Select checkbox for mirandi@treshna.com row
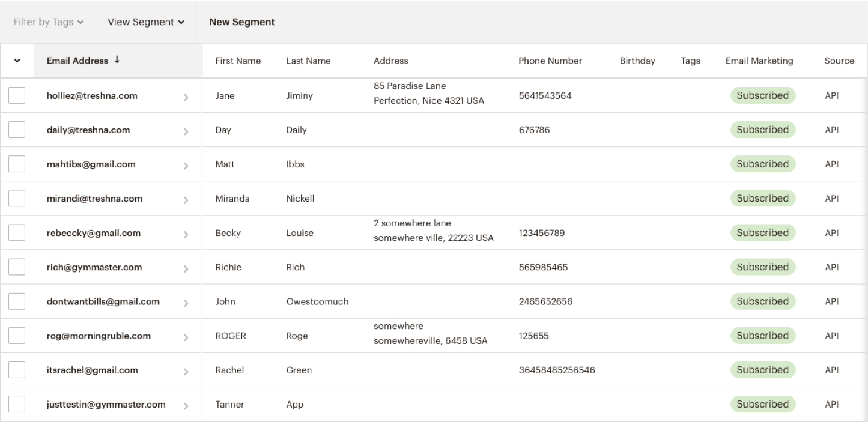Viewport: 868px width, 422px height. 17,199
